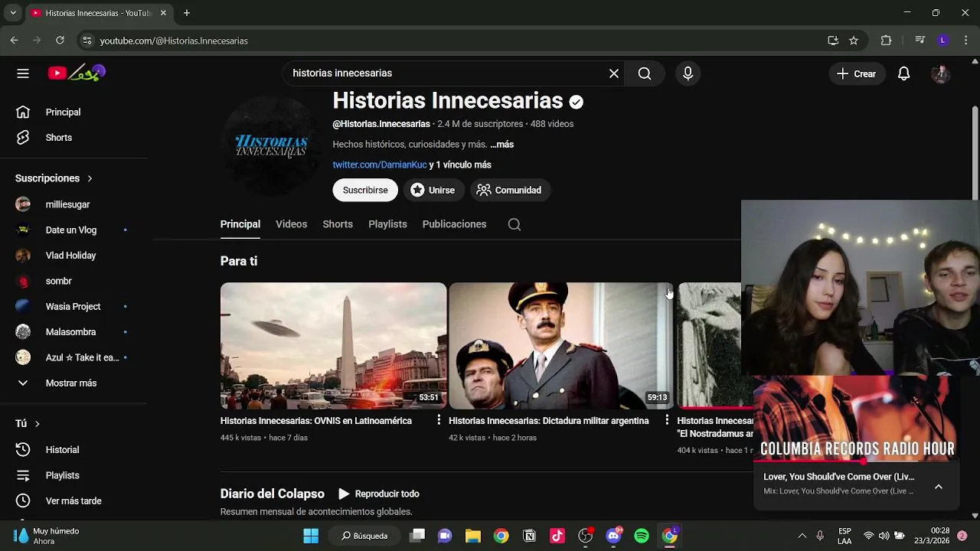
Task: Click the Crear button
Action: coord(857,73)
